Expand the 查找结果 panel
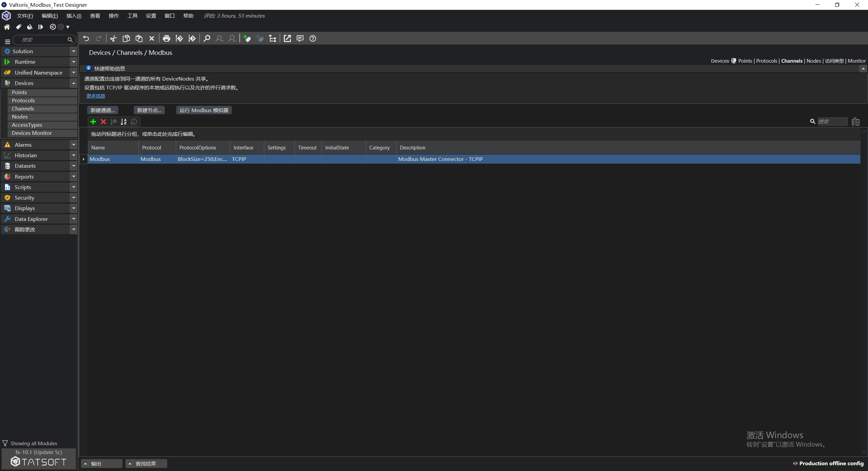This screenshot has height=471, width=868. pyautogui.click(x=146, y=464)
